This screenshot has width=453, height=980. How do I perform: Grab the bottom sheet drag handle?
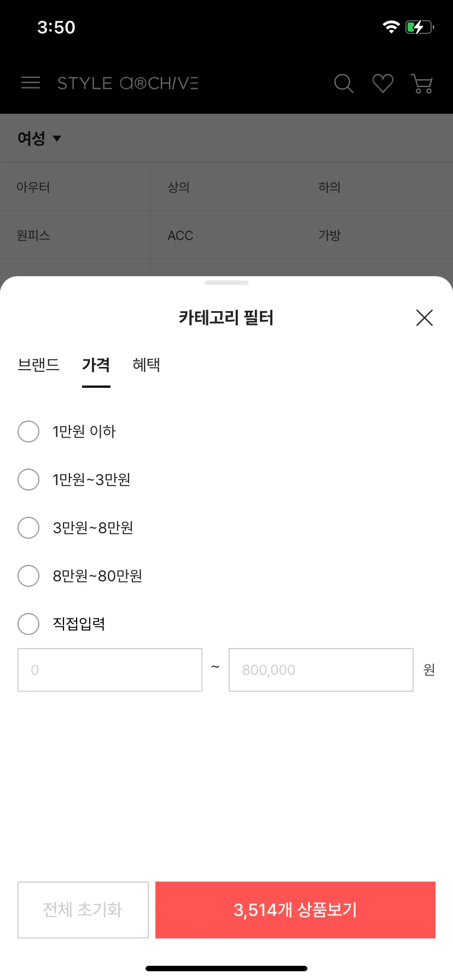226,283
